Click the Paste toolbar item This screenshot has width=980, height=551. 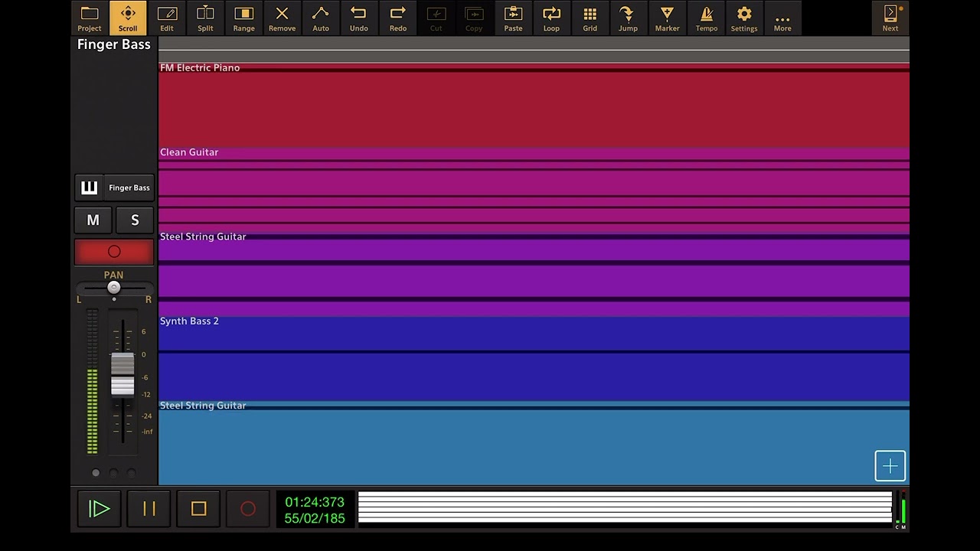(x=513, y=18)
